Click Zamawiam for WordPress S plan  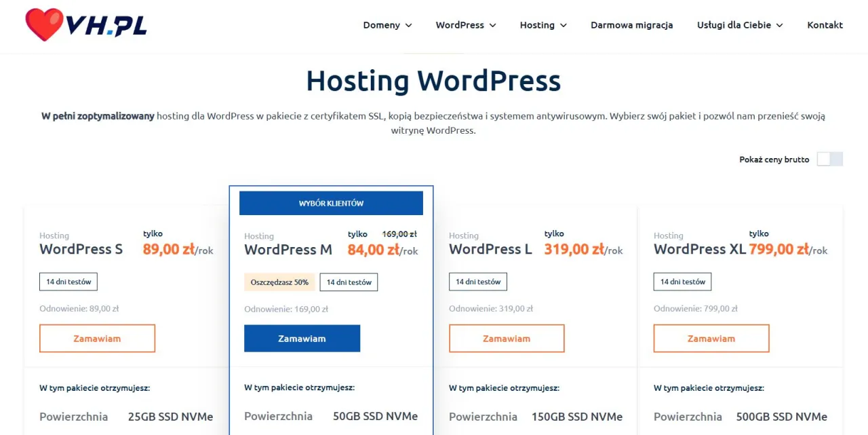pyautogui.click(x=97, y=338)
